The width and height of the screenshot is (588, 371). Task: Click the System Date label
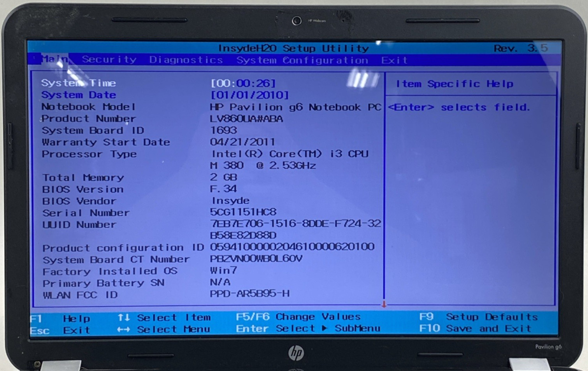pos(79,95)
